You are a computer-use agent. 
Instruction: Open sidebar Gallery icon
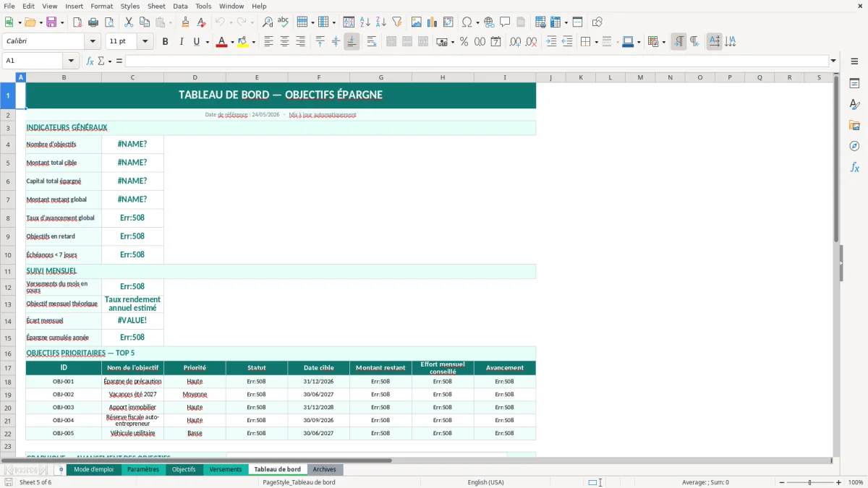[x=854, y=126]
